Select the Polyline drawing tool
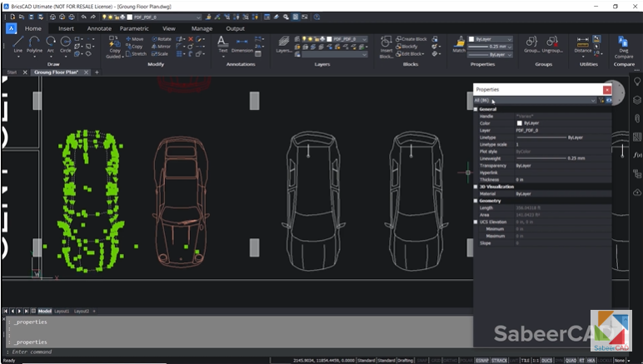Screen dimensions: 643x364 pyautogui.click(x=34, y=45)
